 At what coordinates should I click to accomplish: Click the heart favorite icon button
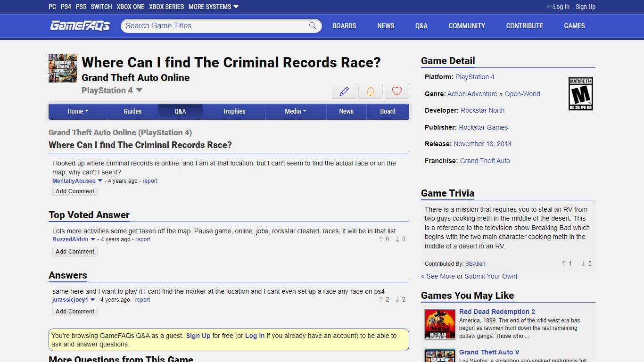click(397, 91)
